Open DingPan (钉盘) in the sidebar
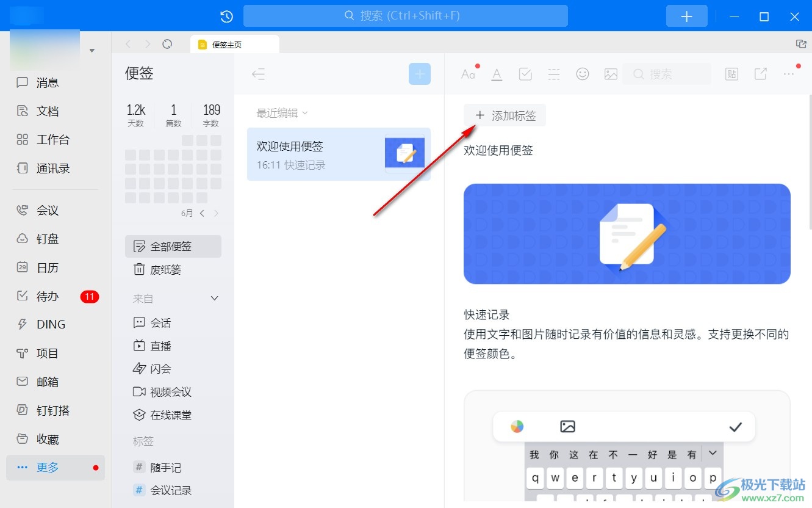Image resolution: width=812 pixels, height=508 pixels. (56, 239)
